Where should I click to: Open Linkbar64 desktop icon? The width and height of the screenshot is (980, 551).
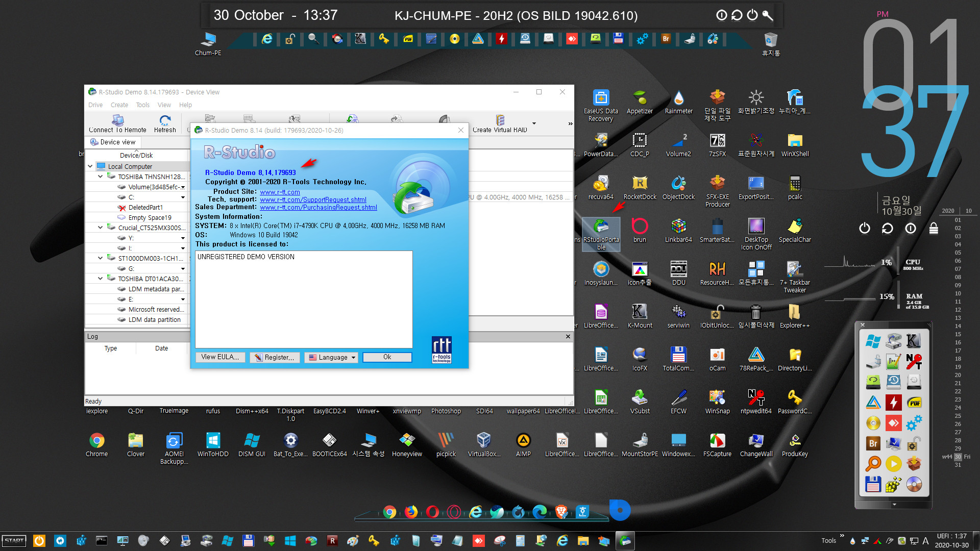coord(678,231)
